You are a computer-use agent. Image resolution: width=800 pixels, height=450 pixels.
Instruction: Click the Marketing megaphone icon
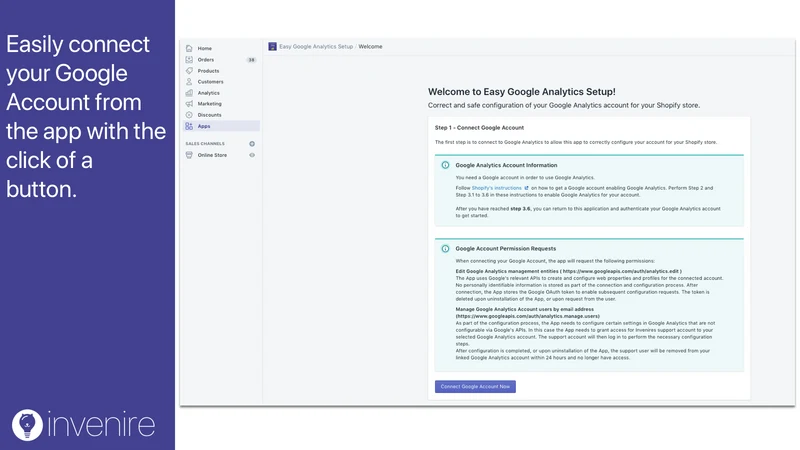(x=189, y=104)
